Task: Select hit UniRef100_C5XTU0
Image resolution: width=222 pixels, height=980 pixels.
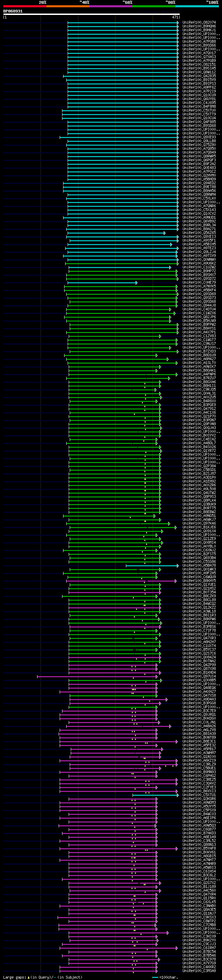Action: [x=199, y=110]
